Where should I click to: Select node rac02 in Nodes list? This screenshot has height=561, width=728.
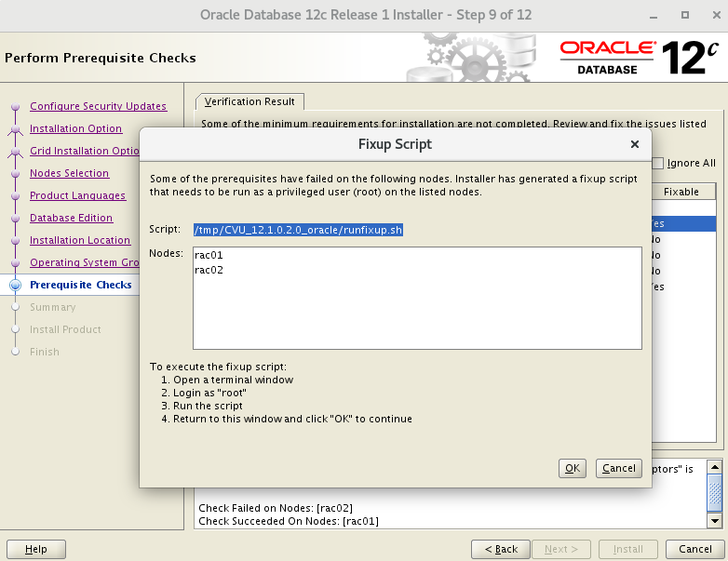pos(209,270)
